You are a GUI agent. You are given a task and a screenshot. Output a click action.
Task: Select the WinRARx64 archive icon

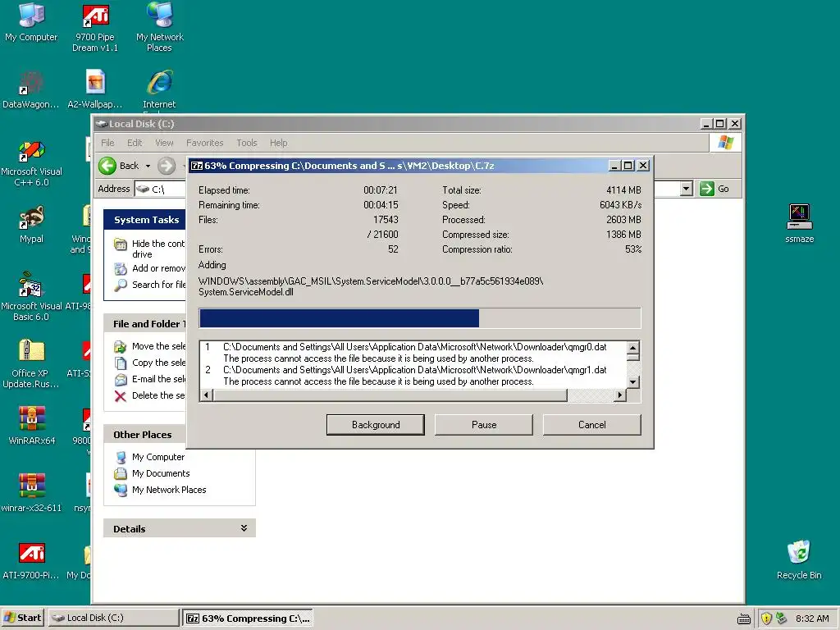pos(32,426)
